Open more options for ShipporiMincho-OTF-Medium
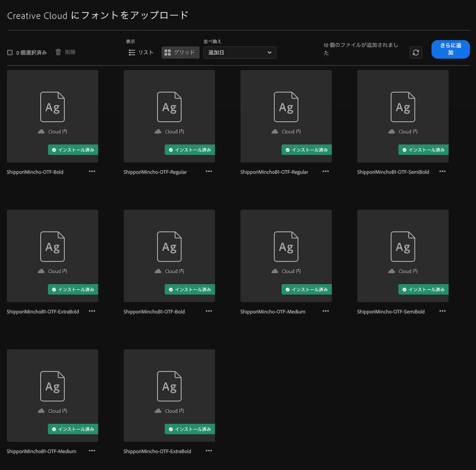 click(326, 311)
